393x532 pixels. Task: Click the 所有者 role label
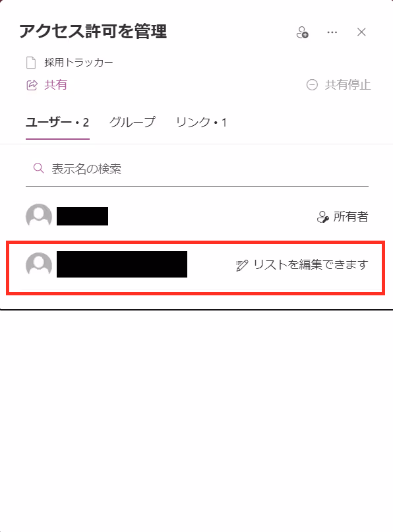click(351, 216)
